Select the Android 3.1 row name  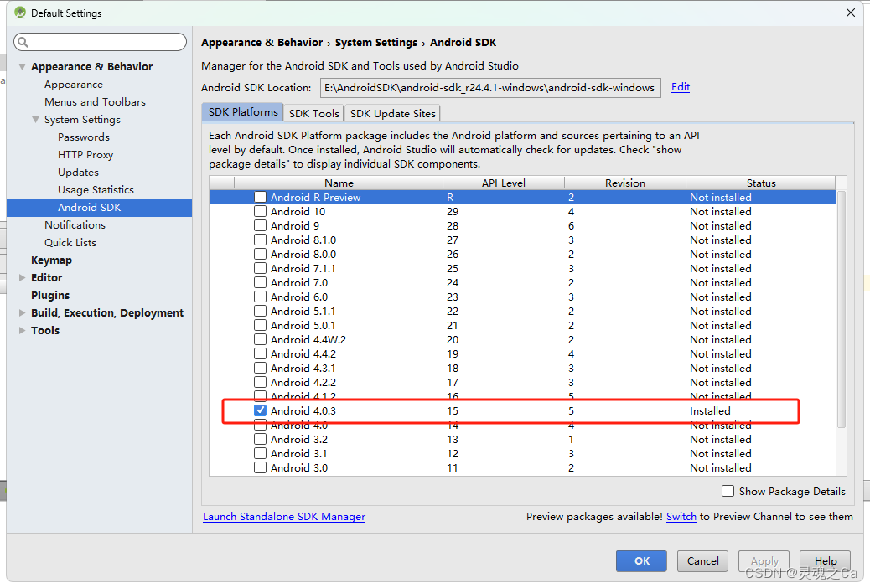(299, 454)
